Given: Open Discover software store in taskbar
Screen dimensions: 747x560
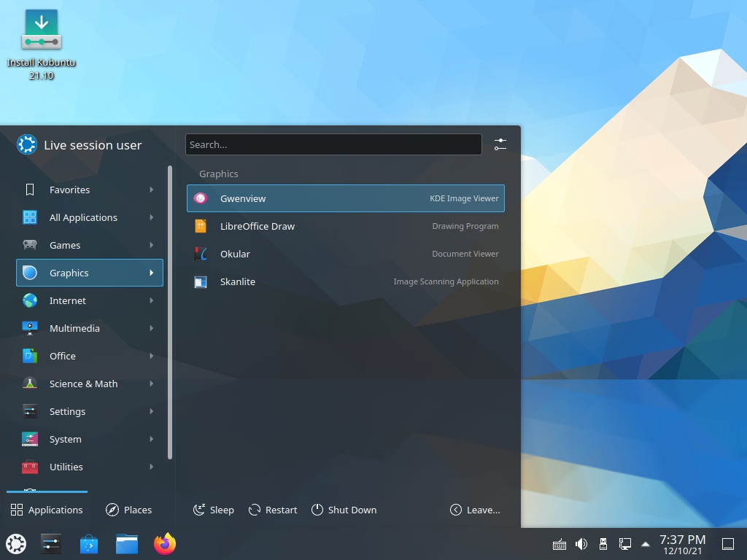Looking at the screenshot, I should pos(88,544).
